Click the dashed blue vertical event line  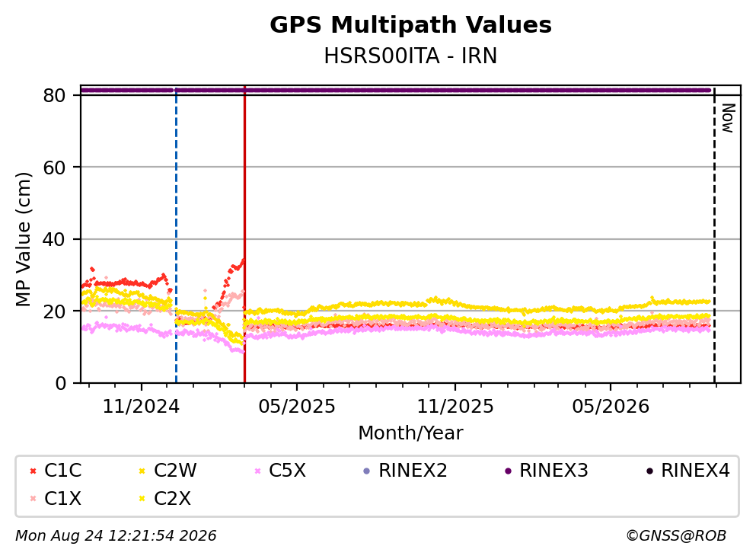pyautogui.click(x=176, y=235)
